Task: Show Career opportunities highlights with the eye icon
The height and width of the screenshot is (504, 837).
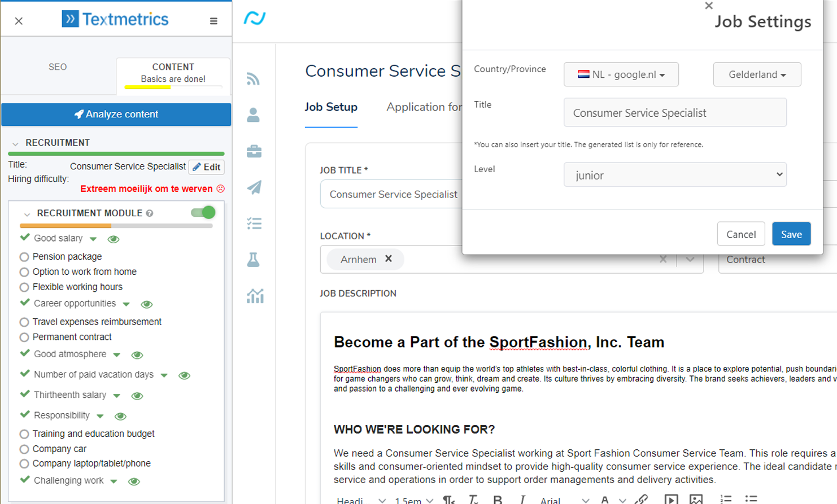Action: (x=147, y=304)
